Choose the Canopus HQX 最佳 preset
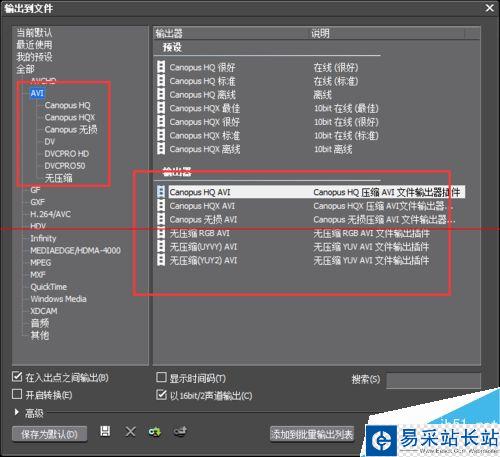500x457 pixels. 205,108
